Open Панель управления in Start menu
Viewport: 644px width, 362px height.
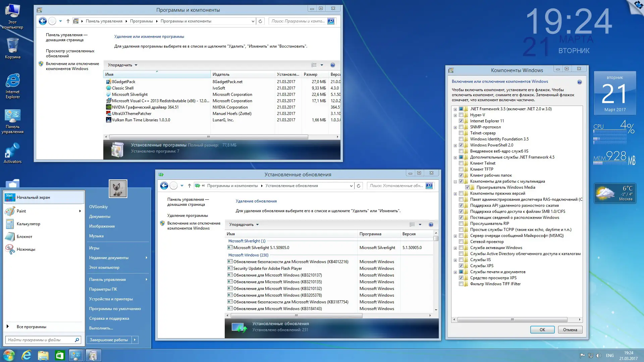click(107, 280)
